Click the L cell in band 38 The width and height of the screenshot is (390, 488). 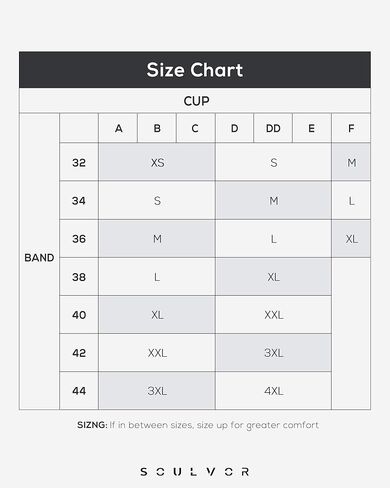[x=157, y=277]
